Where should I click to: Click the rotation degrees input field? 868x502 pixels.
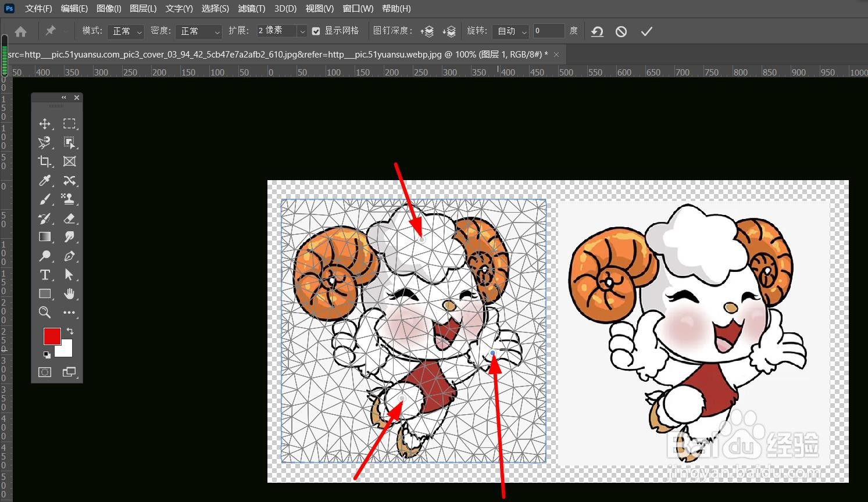[x=549, y=31]
